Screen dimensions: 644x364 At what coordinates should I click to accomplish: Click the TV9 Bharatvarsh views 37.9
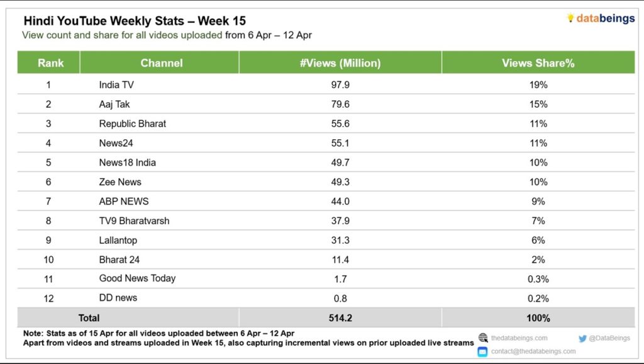pos(340,221)
